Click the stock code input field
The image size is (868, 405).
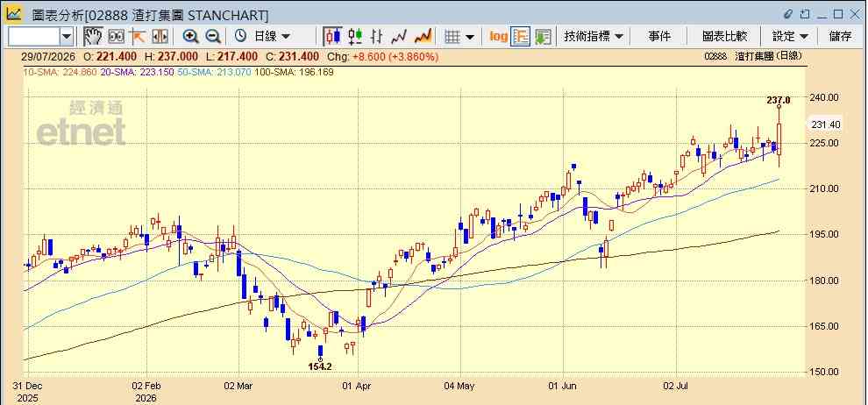(34, 37)
